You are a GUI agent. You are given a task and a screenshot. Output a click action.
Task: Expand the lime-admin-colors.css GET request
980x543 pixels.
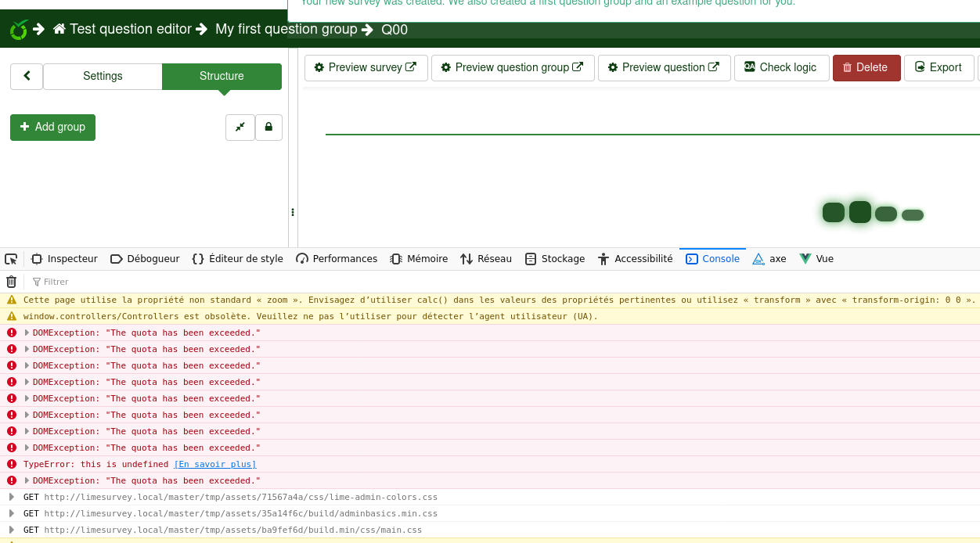[x=12, y=498]
